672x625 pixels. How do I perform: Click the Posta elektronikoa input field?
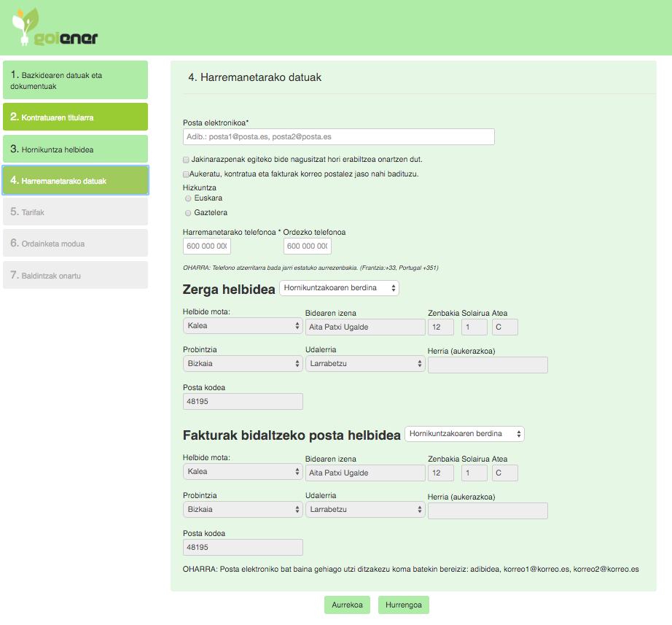pos(338,137)
